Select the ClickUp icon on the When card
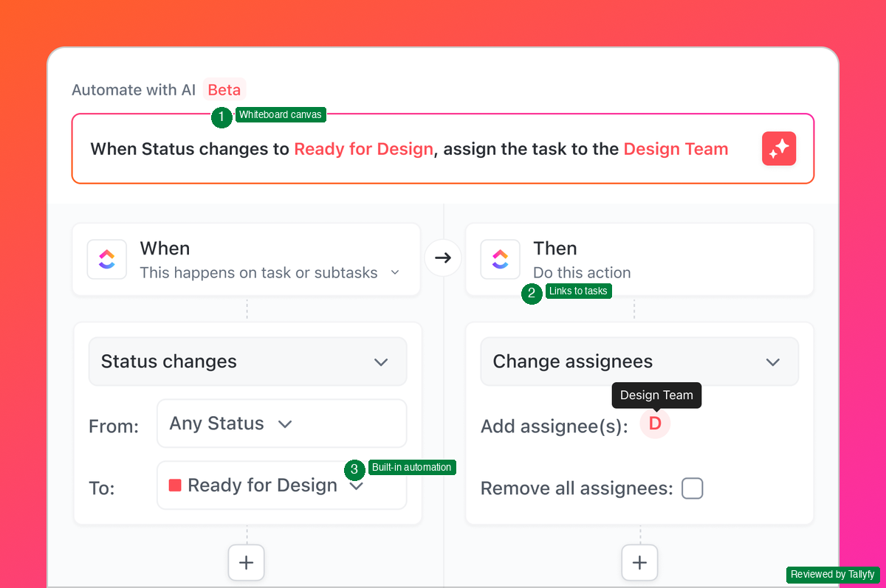Viewport: 886px width, 588px height. (x=106, y=259)
